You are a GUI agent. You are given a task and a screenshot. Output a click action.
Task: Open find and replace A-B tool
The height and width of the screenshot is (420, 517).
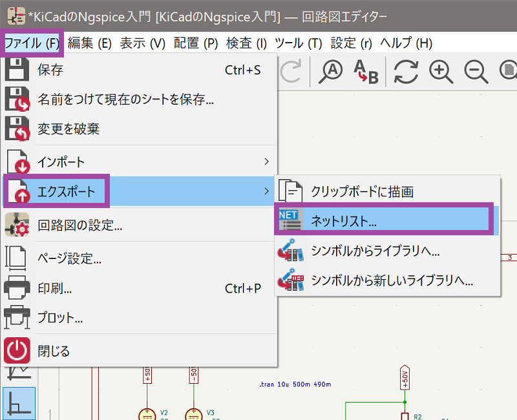[x=366, y=71]
